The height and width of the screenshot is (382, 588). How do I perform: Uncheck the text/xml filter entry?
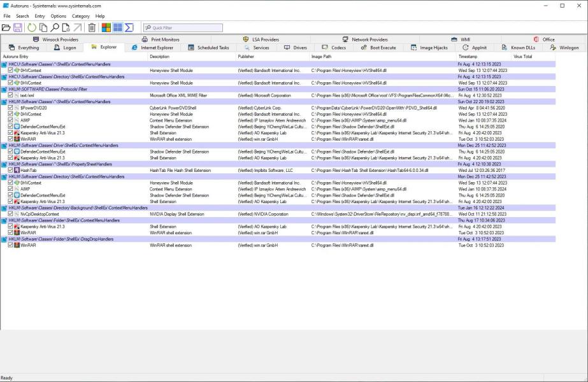point(10,95)
